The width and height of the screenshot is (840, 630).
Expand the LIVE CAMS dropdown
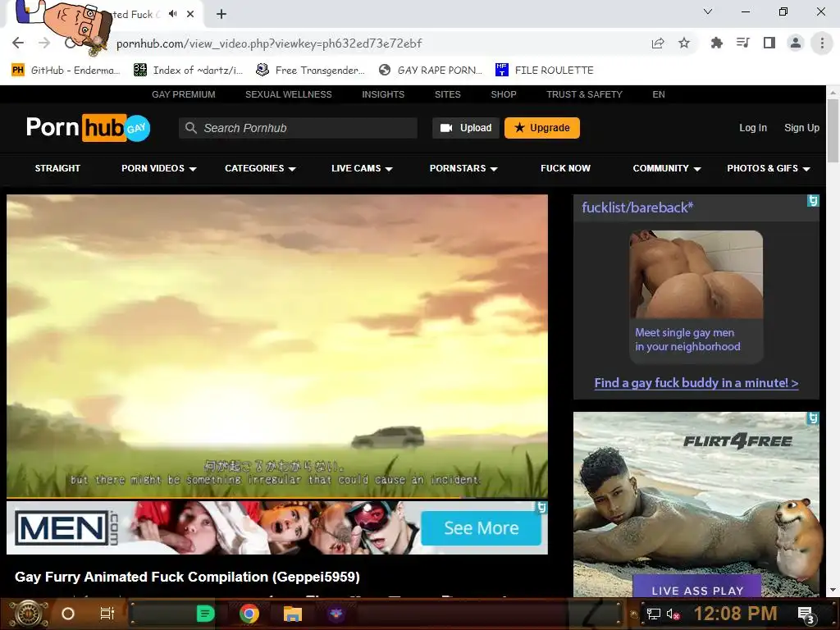(362, 168)
